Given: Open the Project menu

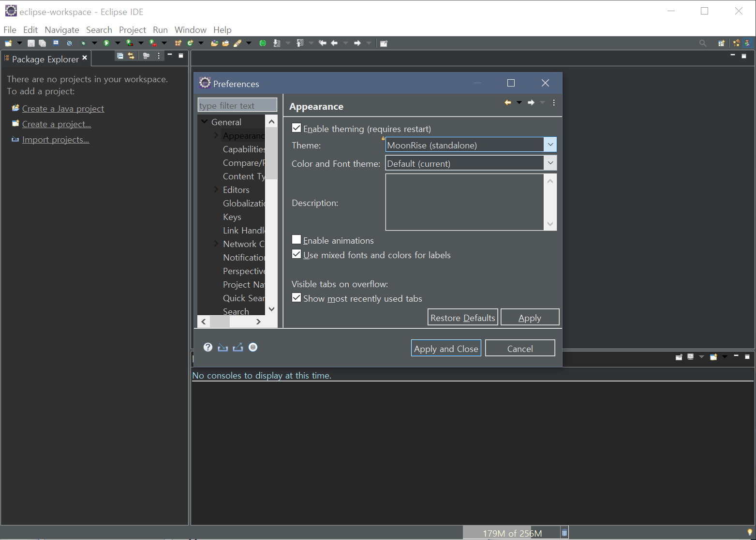Looking at the screenshot, I should (133, 30).
